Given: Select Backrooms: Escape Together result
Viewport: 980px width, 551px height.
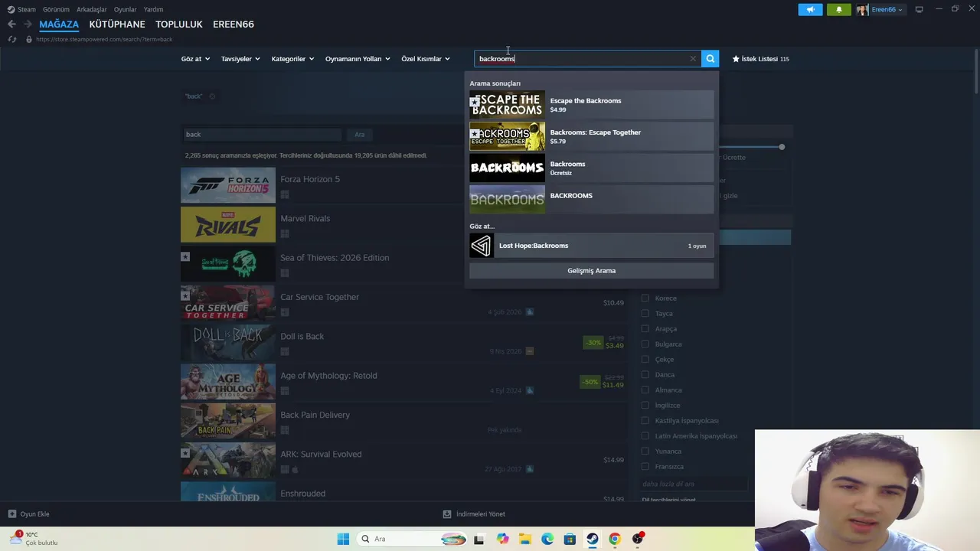Looking at the screenshot, I should (591, 136).
